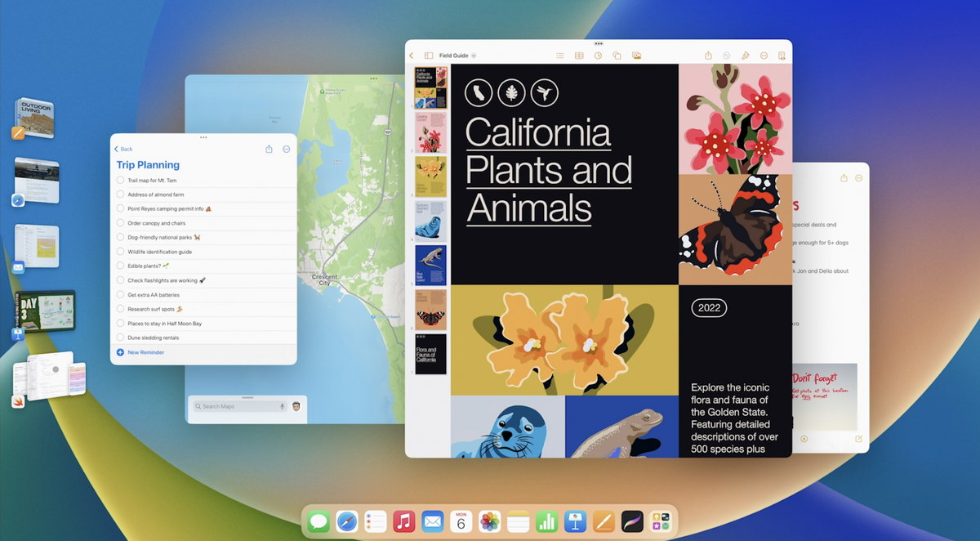Click the leaf icon circle
The height and width of the screenshot is (541, 980).
click(x=511, y=93)
